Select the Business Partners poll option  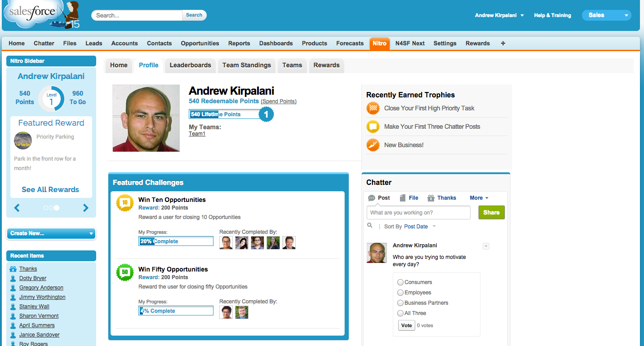click(400, 303)
